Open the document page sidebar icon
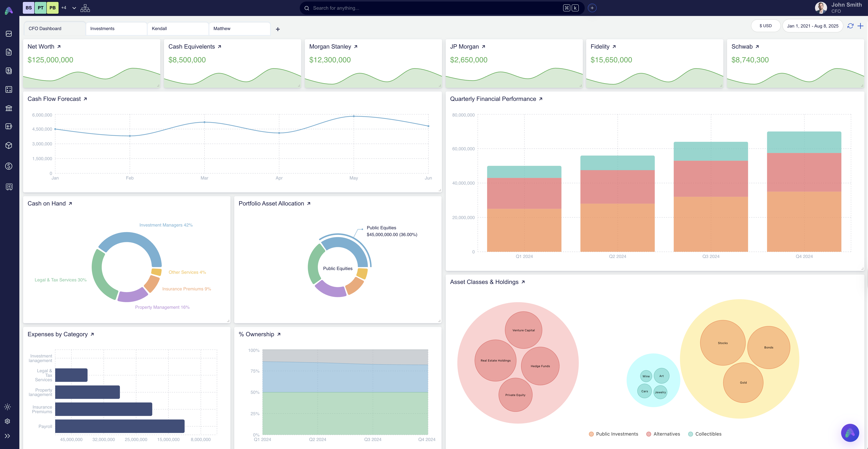 click(9, 52)
